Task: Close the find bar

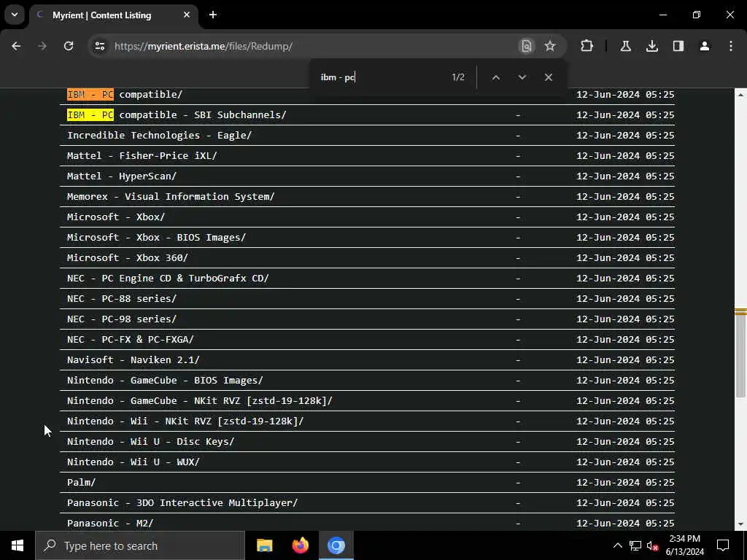Action: 549,77
